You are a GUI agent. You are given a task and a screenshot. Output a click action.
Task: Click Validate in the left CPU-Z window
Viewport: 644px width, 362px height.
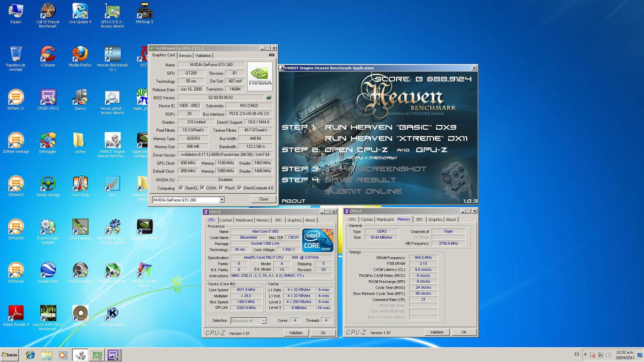pos(296,333)
